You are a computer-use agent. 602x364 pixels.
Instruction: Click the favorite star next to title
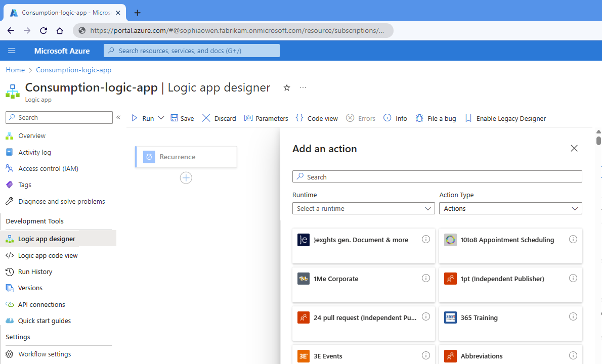pyautogui.click(x=287, y=88)
